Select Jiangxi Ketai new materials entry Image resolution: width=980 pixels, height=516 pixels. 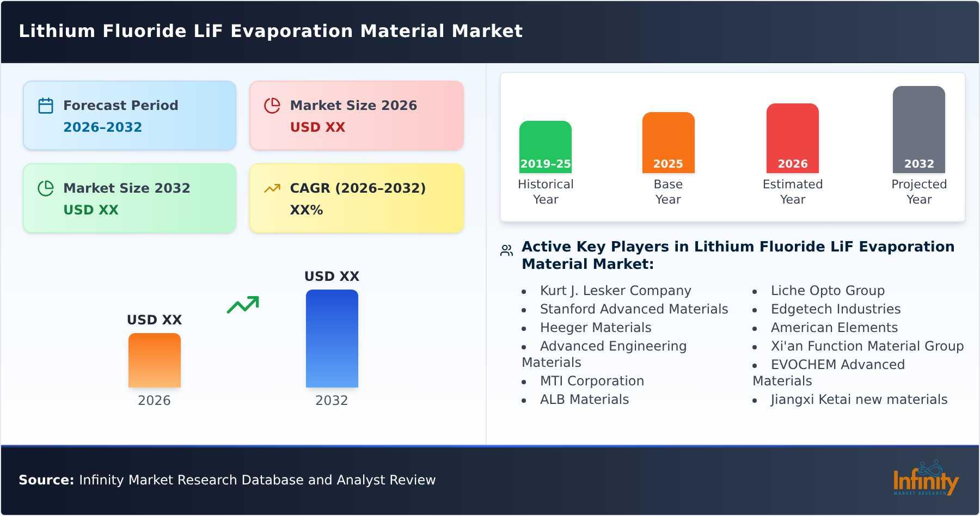859,400
